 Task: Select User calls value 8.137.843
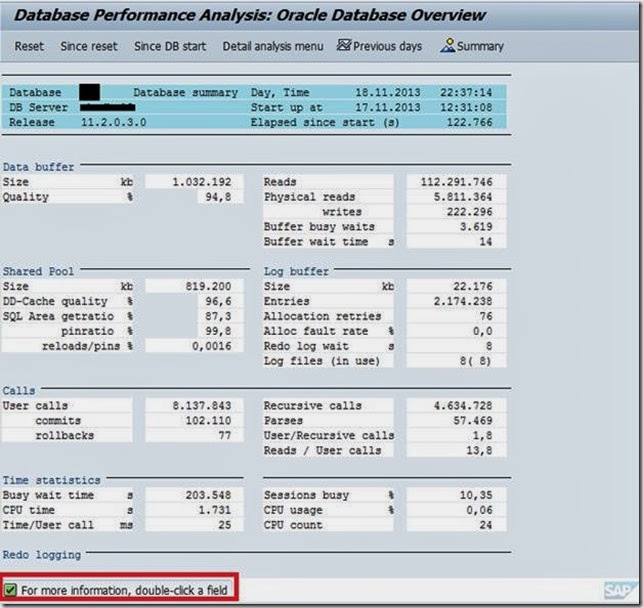click(x=194, y=406)
